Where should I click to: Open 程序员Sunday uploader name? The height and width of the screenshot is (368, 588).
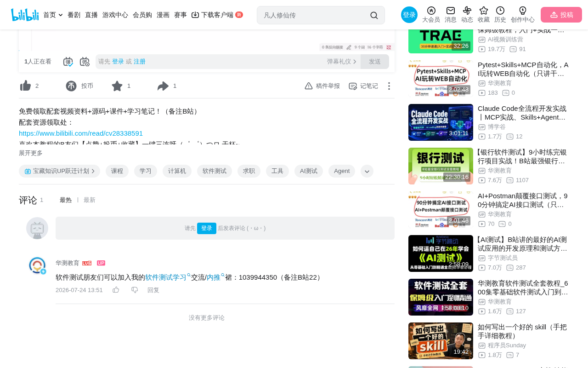point(507,345)
